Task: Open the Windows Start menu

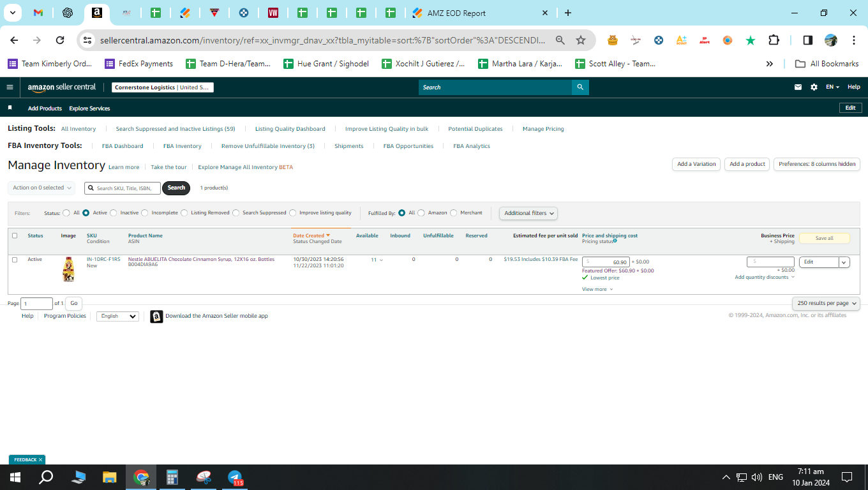Action: coord(15,477)
